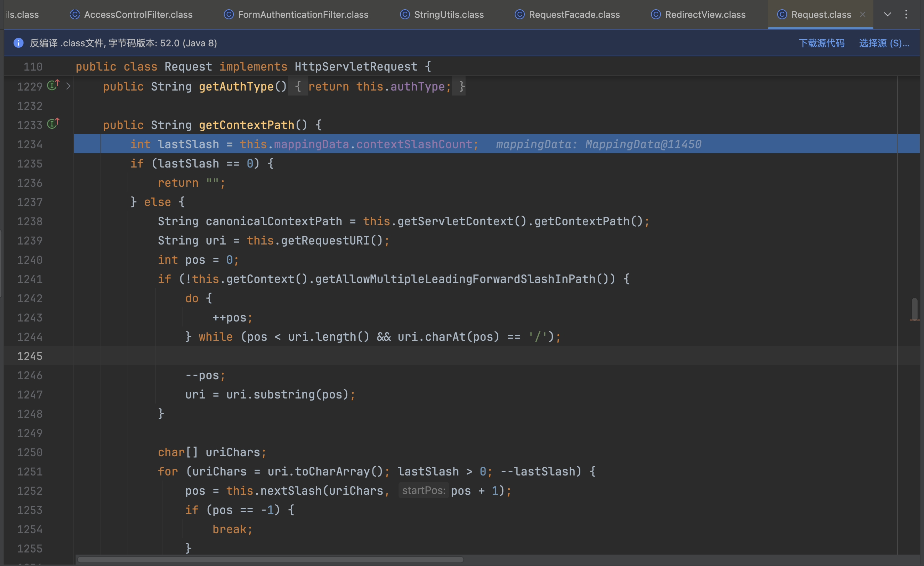The width and height of the screenshot is (924, 566).
Task: Click the class icon on the StringUtils.class tab
Action: [405, 14]
